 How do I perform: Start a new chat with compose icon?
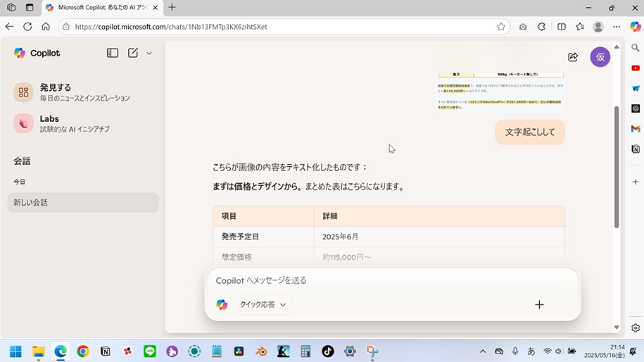pyautogui.click(x=133, y=53)
